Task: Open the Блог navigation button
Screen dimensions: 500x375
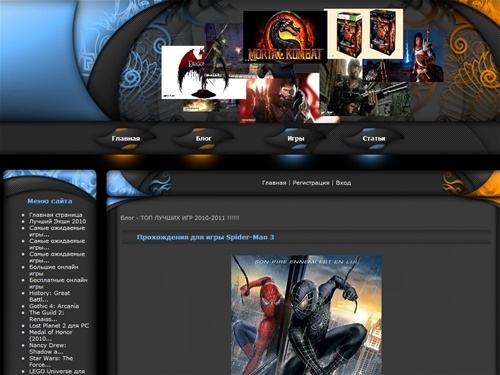Action: pyautogui.click(x=203, y=138)
